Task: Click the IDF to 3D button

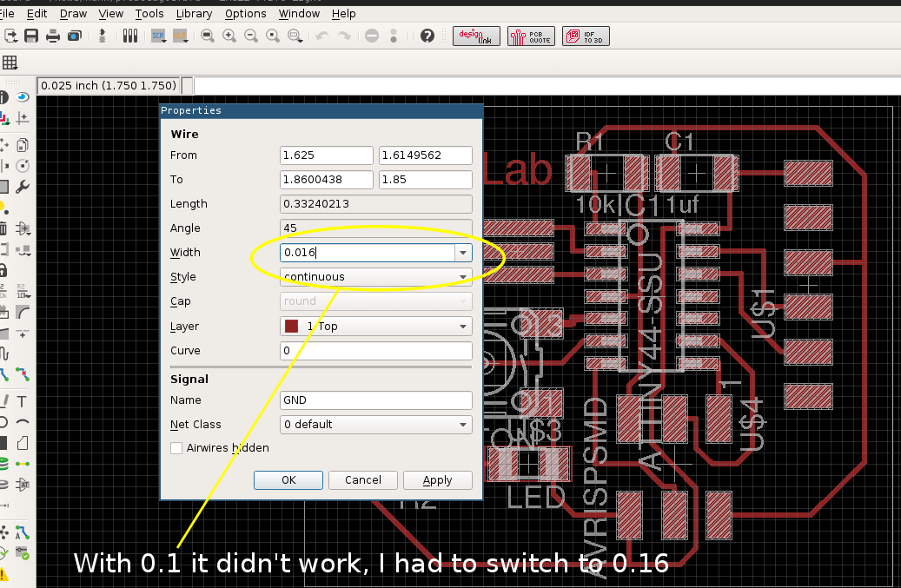Action: (586, 36)
